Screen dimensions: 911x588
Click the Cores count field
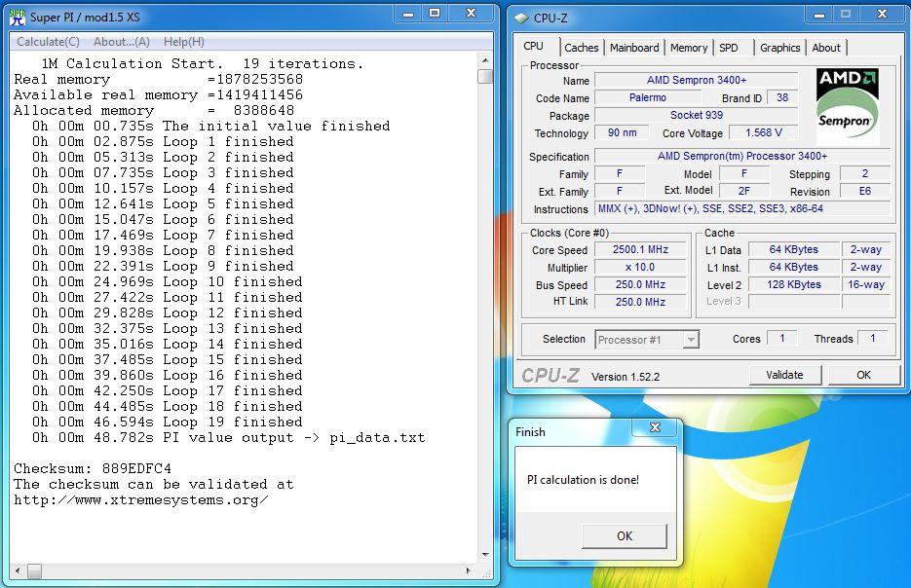(x=782, y=339)
